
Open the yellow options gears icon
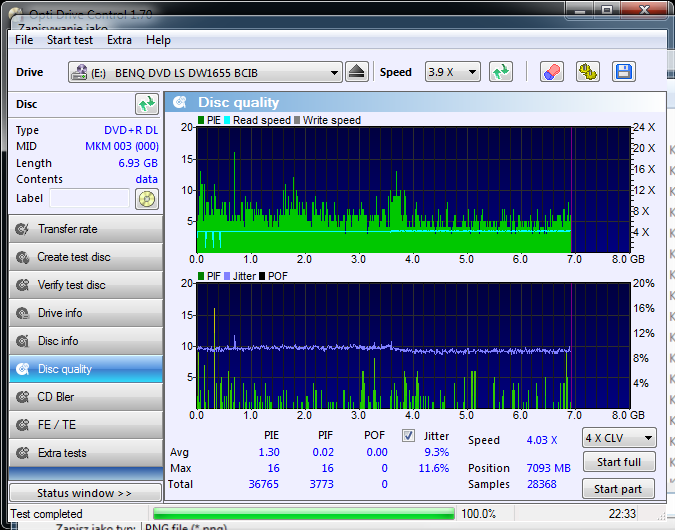[x=588, y=72]
